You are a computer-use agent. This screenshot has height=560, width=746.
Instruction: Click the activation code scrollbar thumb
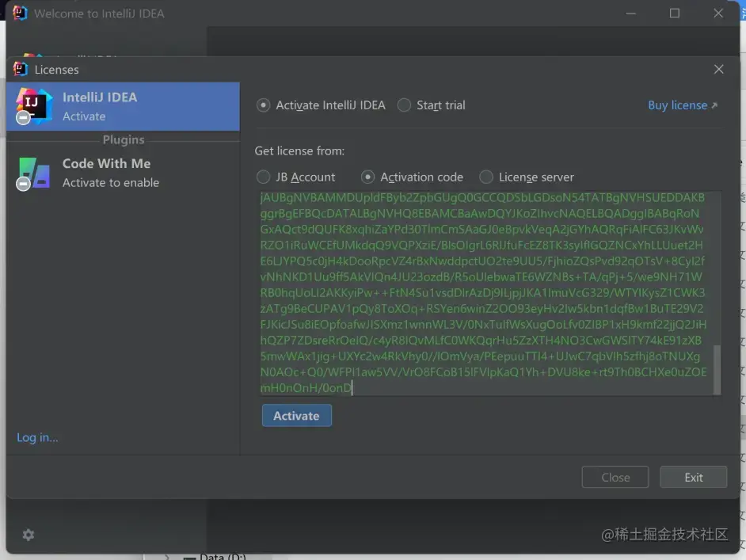(x=717, y=369)
